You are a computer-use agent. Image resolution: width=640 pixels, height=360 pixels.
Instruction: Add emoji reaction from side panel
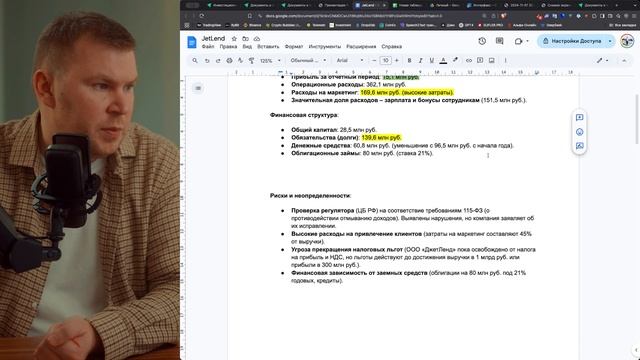tap(579, 132)
